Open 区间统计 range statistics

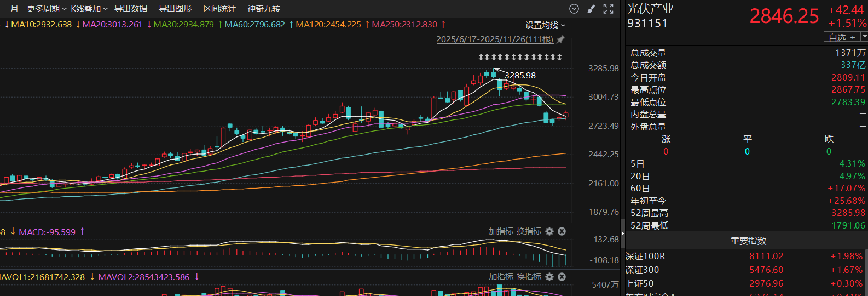219,9
